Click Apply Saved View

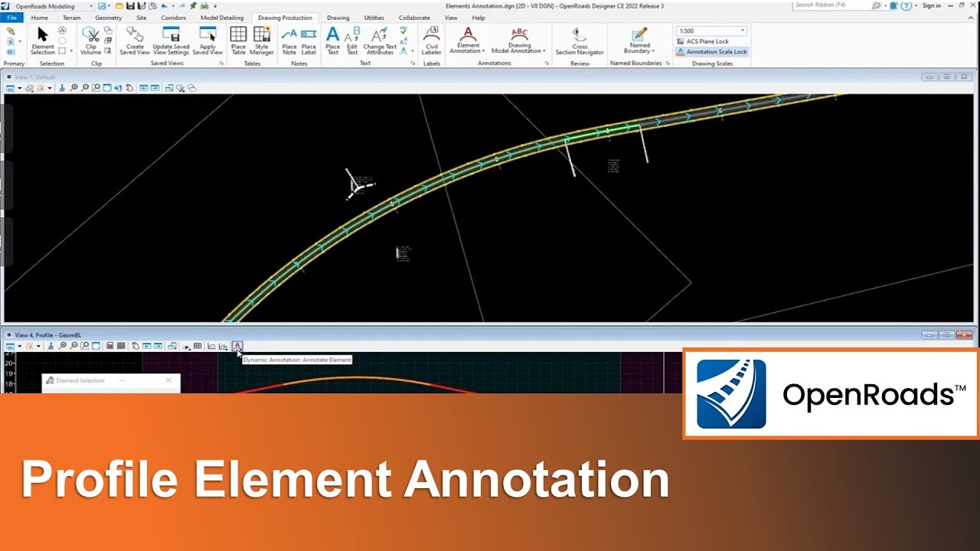207,41
